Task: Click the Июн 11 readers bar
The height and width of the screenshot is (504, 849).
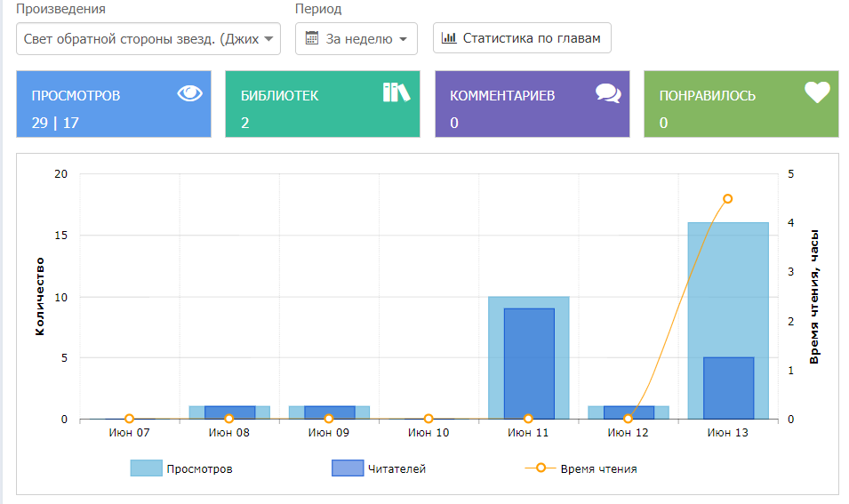Action: (529, 363)
